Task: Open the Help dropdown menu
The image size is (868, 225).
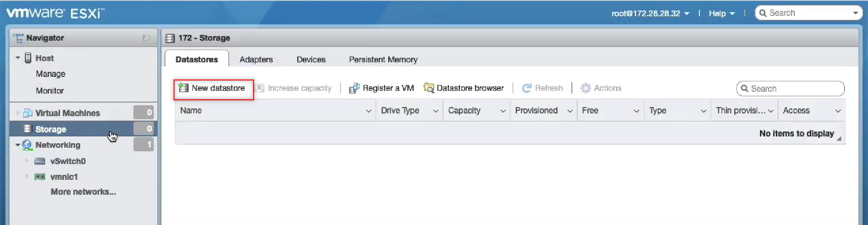Action: pyautogui.click(x=722, y=13)
